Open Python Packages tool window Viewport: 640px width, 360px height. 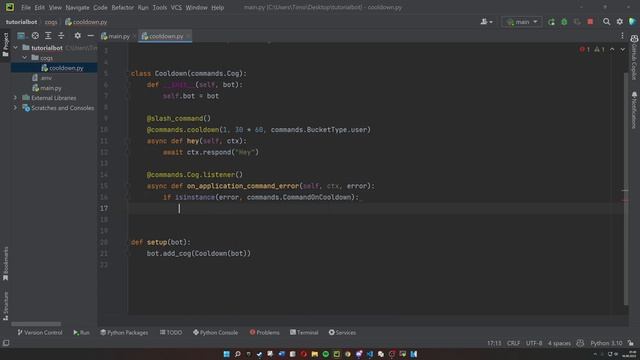pos(124,333)
